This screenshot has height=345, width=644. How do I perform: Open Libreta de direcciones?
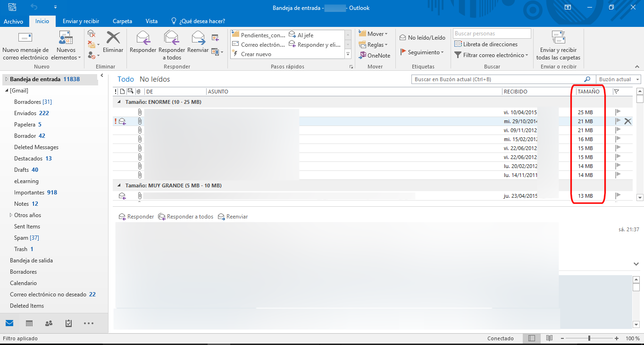[486, 44]
